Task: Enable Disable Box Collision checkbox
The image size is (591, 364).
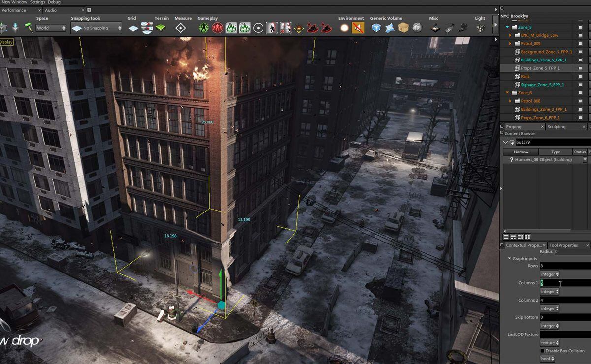Action: click(x=542, y=351)
